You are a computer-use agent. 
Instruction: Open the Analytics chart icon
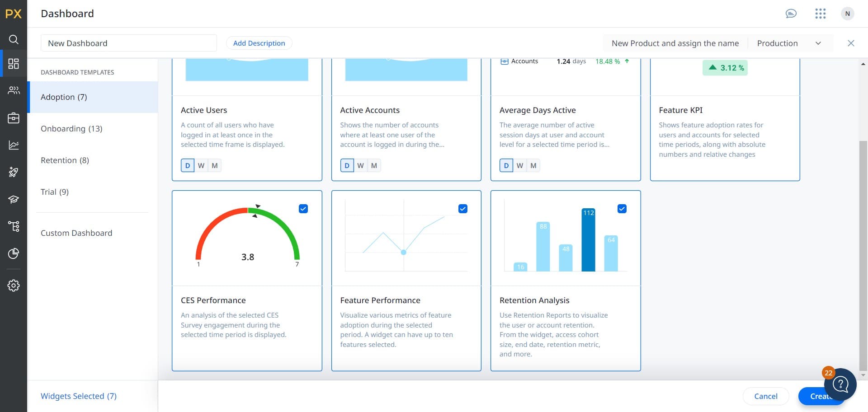point(14,145)
